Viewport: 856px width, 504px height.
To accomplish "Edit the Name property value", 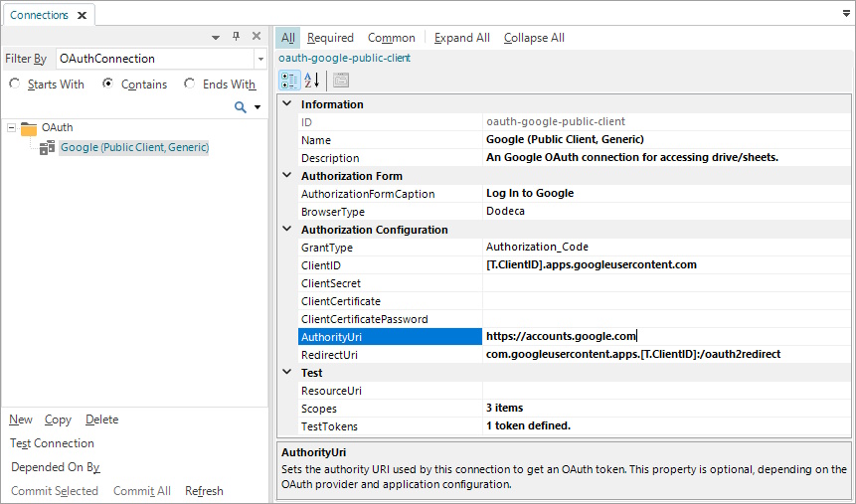I will point(666,140).
